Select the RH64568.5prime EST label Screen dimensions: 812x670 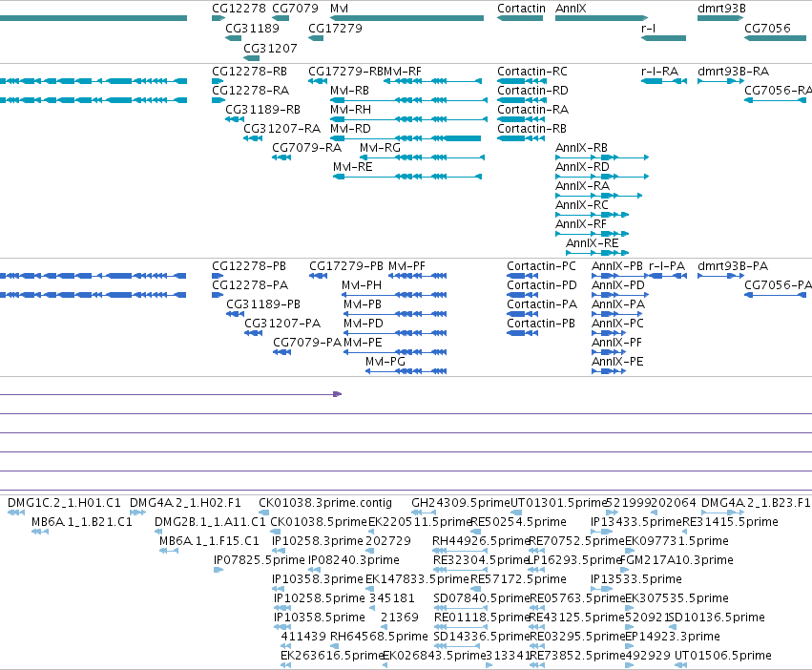coord(379,637)
